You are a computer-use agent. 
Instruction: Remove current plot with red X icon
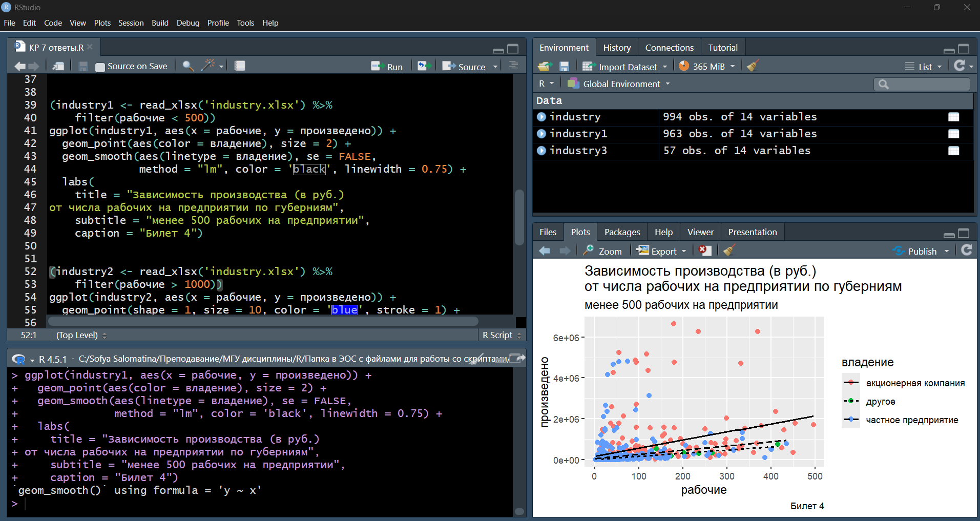[705, 251]
